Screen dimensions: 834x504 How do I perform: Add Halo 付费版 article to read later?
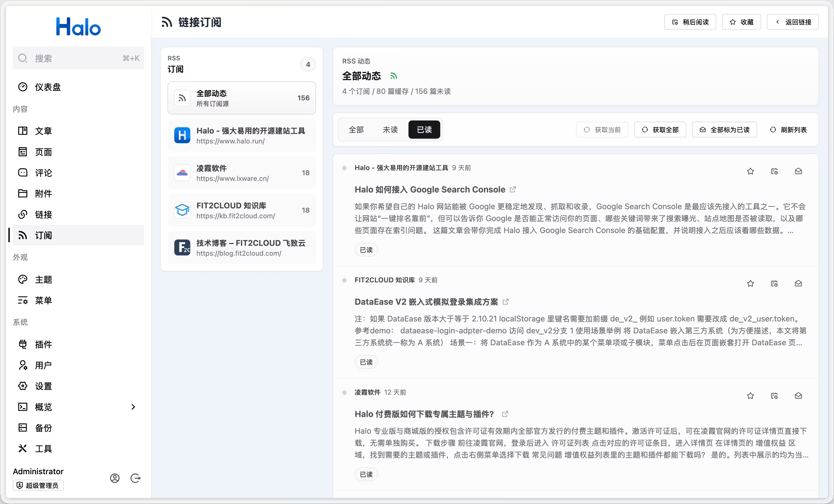[774, 396]
